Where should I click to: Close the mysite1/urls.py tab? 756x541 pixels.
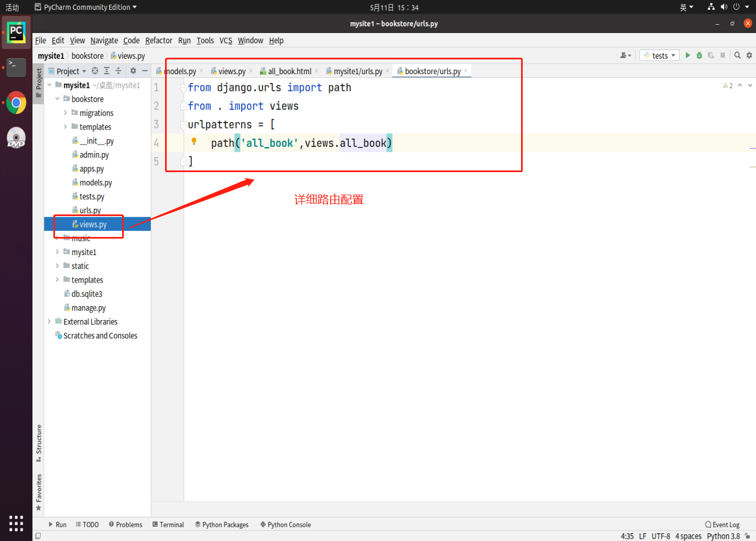click(387, 71)
